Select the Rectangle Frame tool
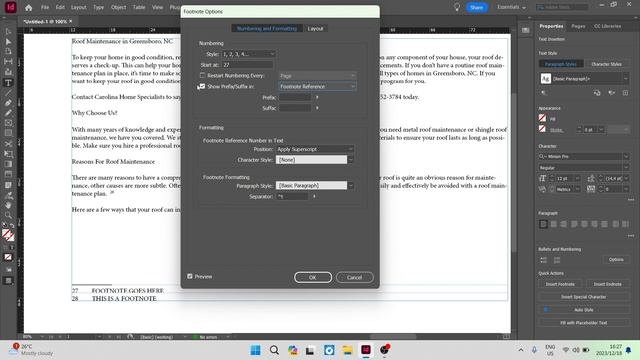The width and height of the screenshot is (640, 360). 8,123
